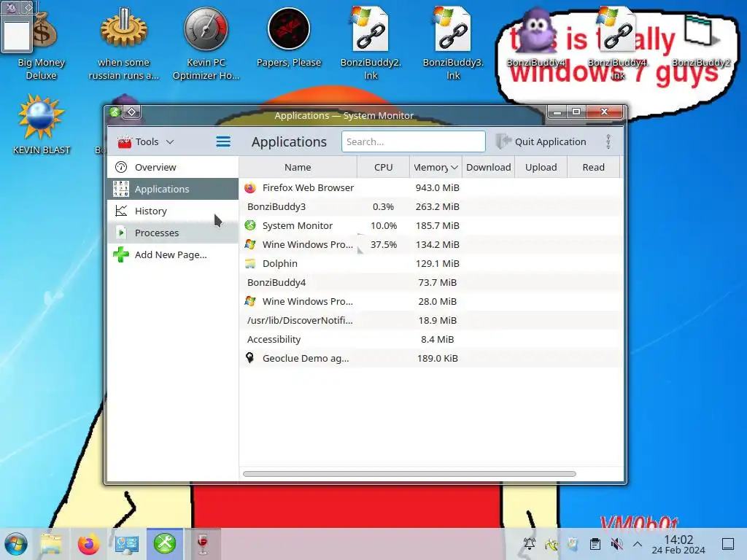747x560 pixels.
Task: Click the muted volume tray icon
Action: [616, 544]
